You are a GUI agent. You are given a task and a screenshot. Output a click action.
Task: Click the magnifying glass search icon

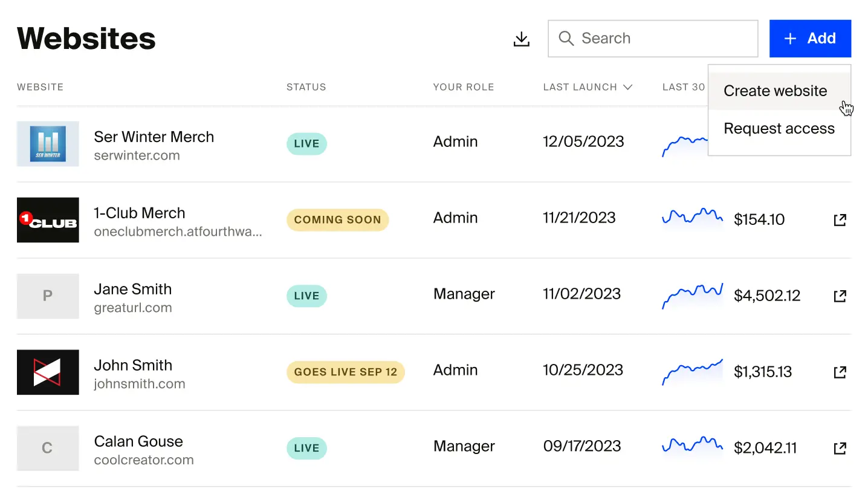click(566, 38)
